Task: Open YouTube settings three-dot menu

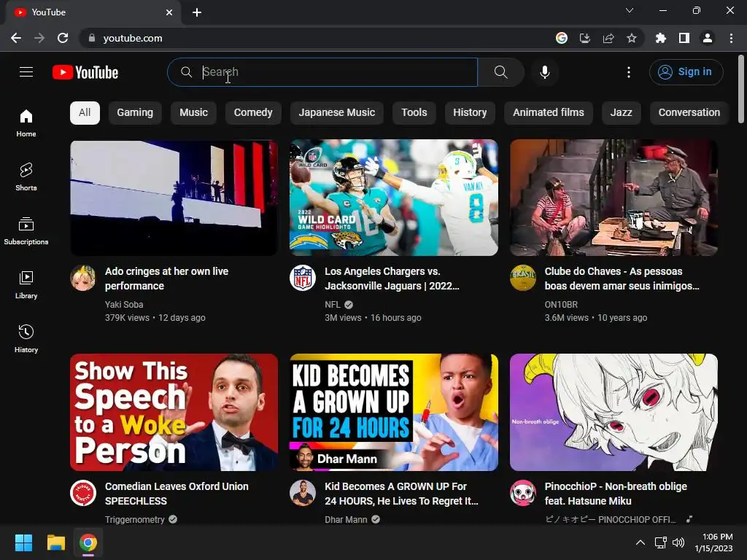Action: (629, 72)
